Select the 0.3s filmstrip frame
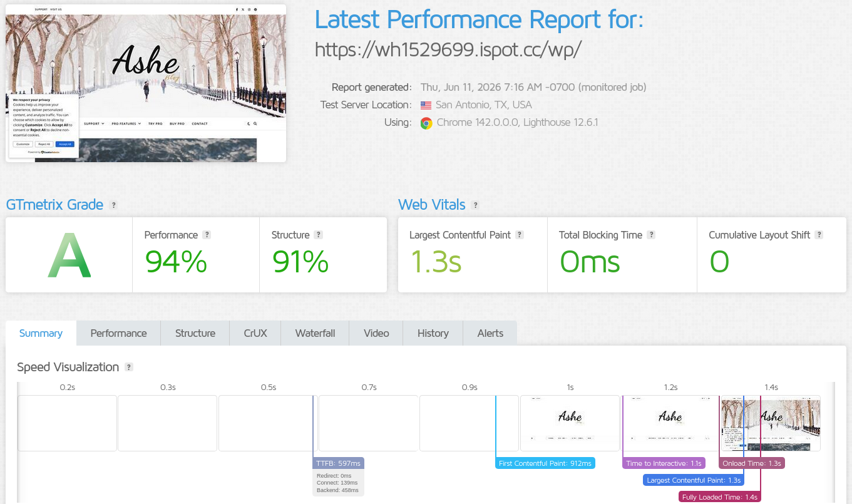Screen dimensions: 852x504 click(168, 423)
